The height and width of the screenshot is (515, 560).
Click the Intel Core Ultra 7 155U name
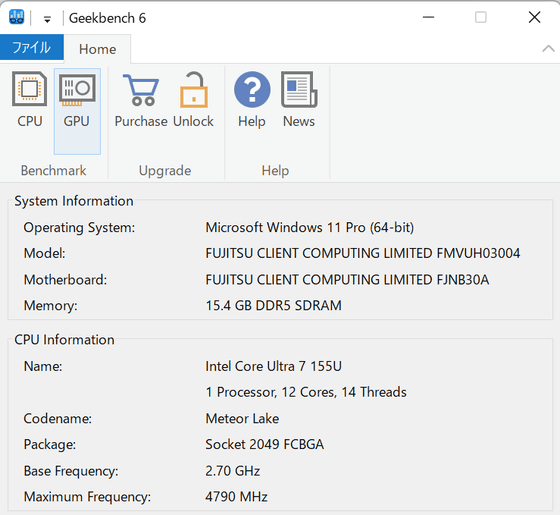(x=274, y=366)
